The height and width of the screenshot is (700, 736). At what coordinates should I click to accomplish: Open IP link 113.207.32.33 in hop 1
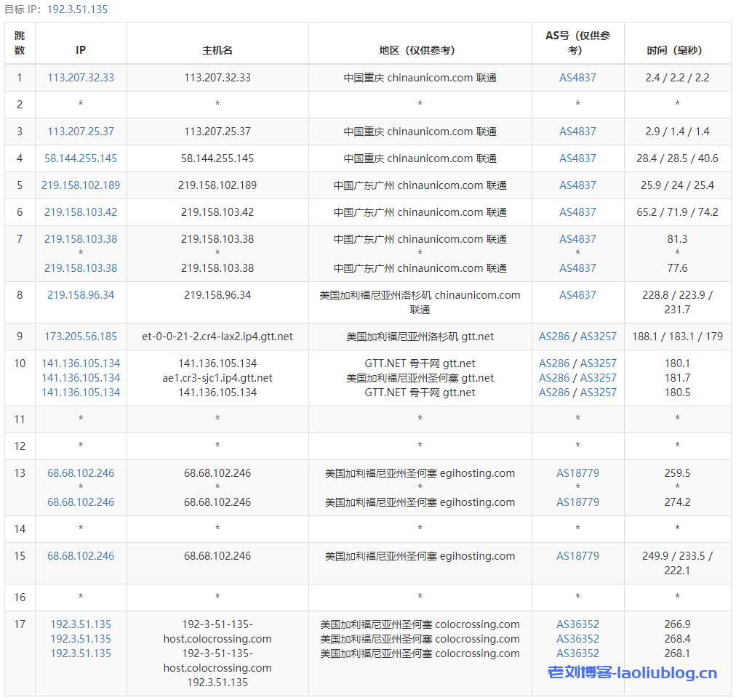pos(81,78)
